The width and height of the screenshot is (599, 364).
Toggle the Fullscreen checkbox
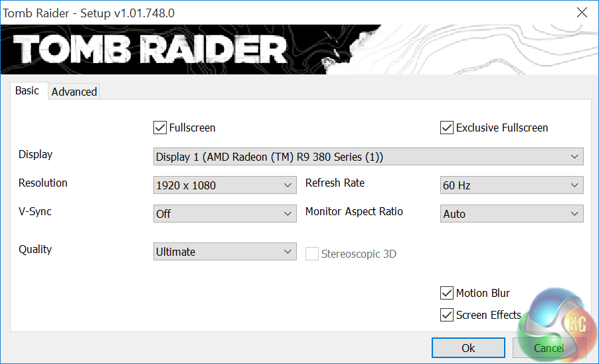click(159, 128)
